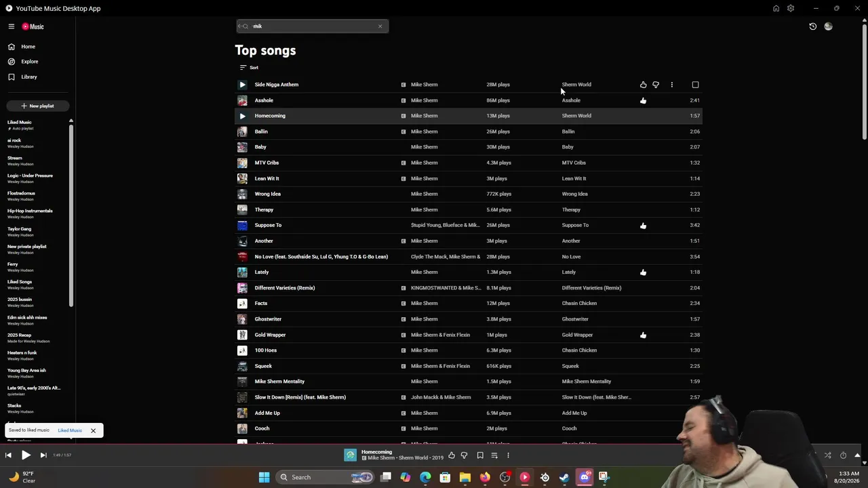Open Sherm World album for Homecoming
This screenshot has height=488, width=868.
coord(576,116)
